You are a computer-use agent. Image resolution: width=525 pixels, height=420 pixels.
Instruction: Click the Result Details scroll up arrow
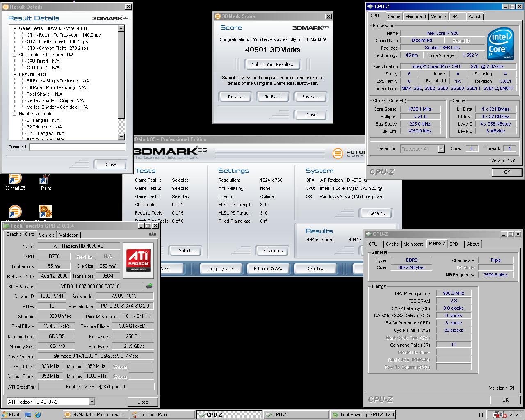(121, 28)
